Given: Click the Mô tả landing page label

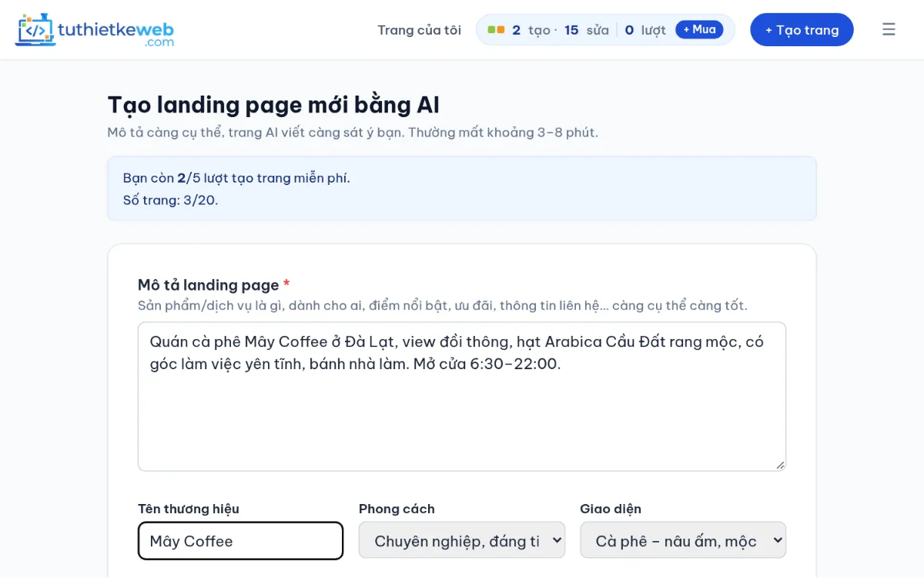Looking at the screenshot, I should [x=214, y=285].
